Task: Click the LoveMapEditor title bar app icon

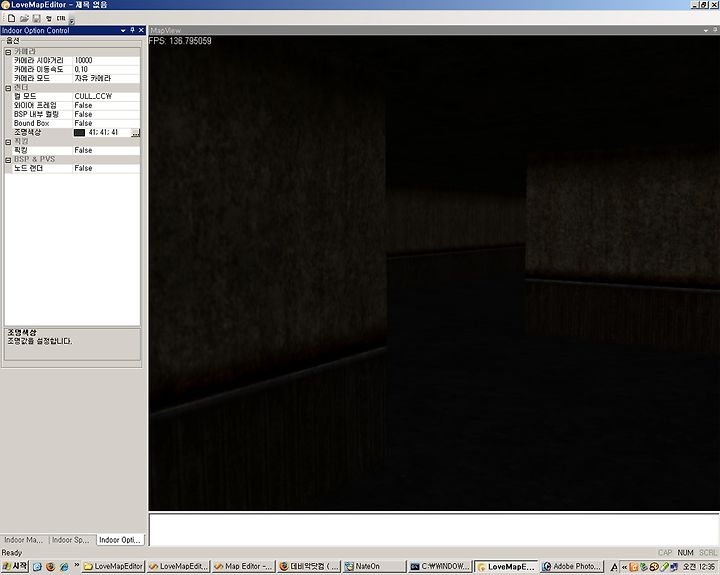Action: [x=6, y=5]
